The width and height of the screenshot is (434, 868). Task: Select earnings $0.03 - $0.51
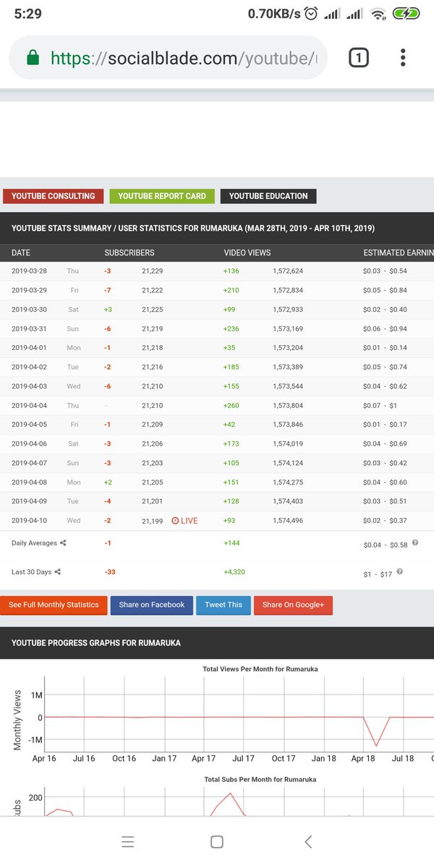click(385, 501)
